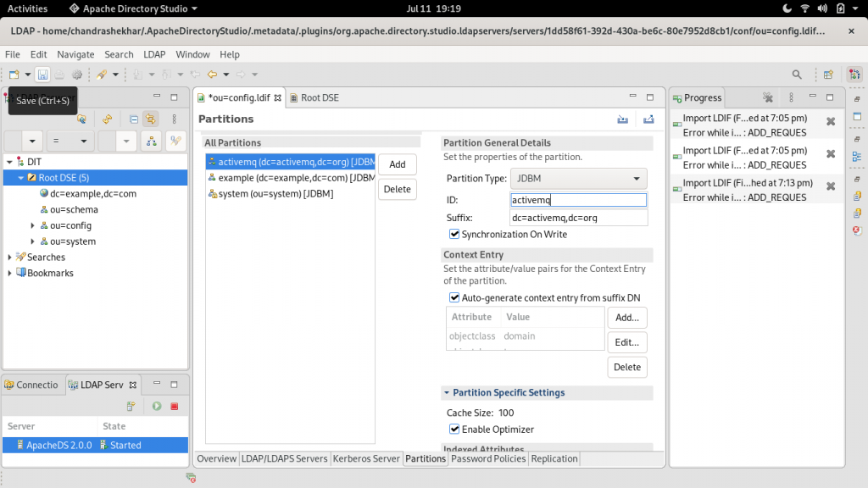Switch to the Password Policies tab

487,458
